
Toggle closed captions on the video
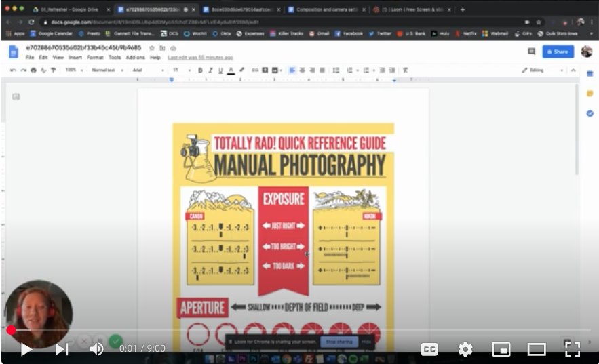[x=429, y=349]
